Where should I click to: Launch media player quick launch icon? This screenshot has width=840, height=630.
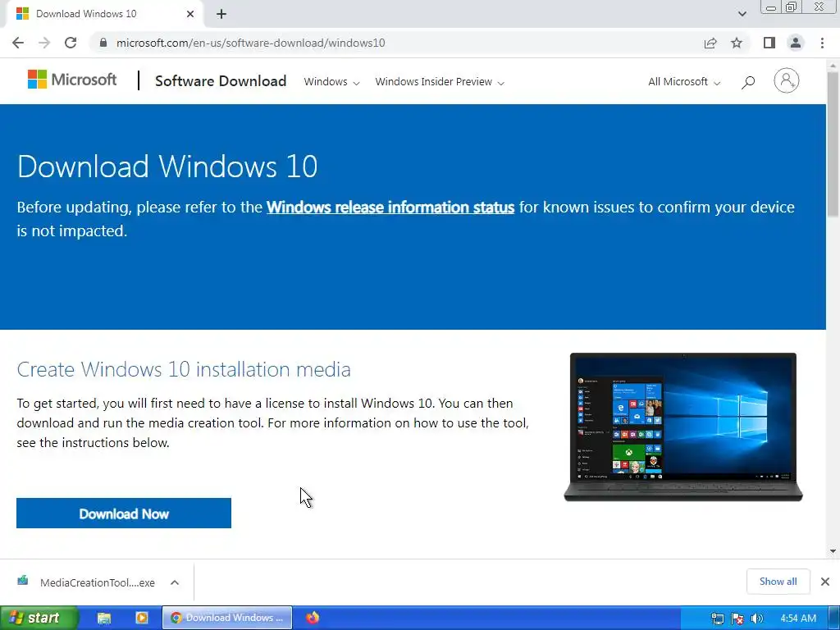coord(142,618)
